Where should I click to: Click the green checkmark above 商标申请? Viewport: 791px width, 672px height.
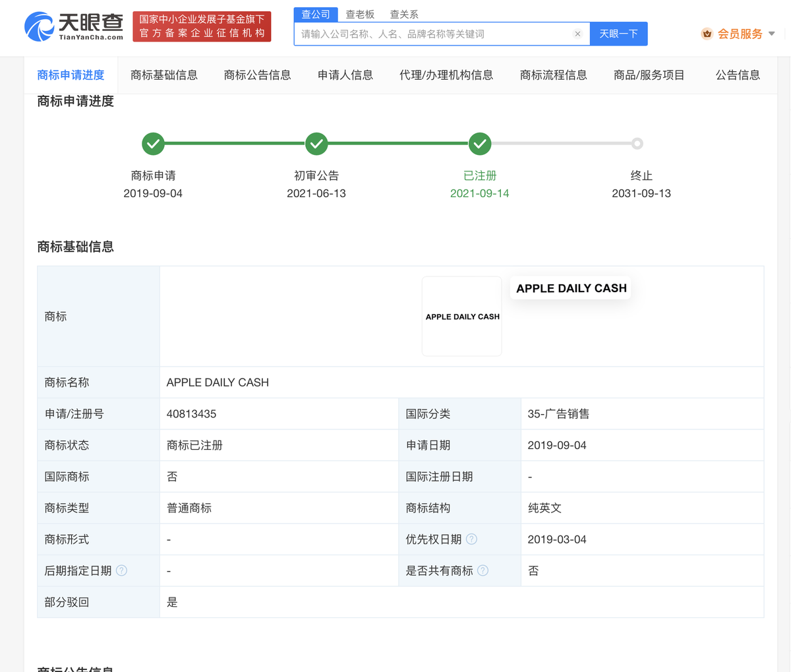(153, 143)
